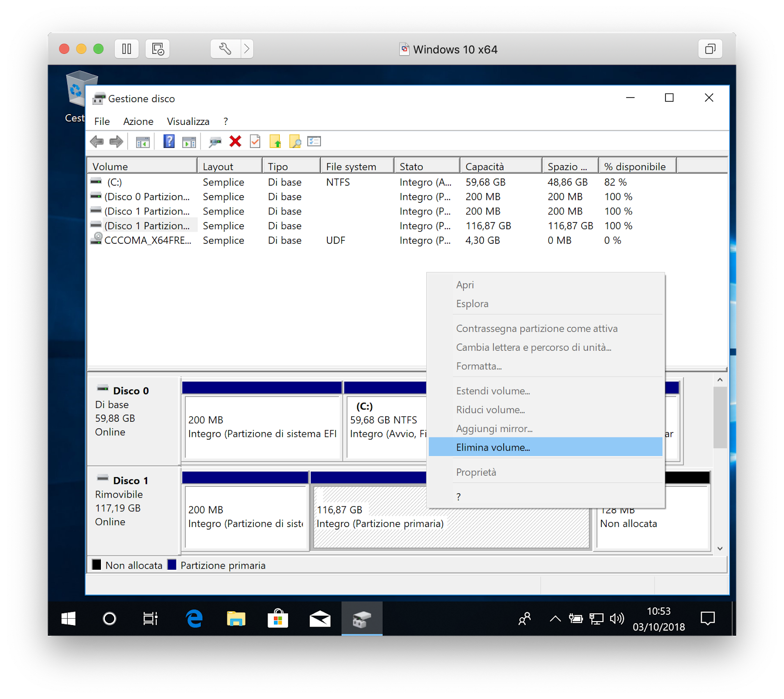Screen dimensions: 784x699
Task: Choose Formatta... in context menu
Action: [x=545, y=366]
